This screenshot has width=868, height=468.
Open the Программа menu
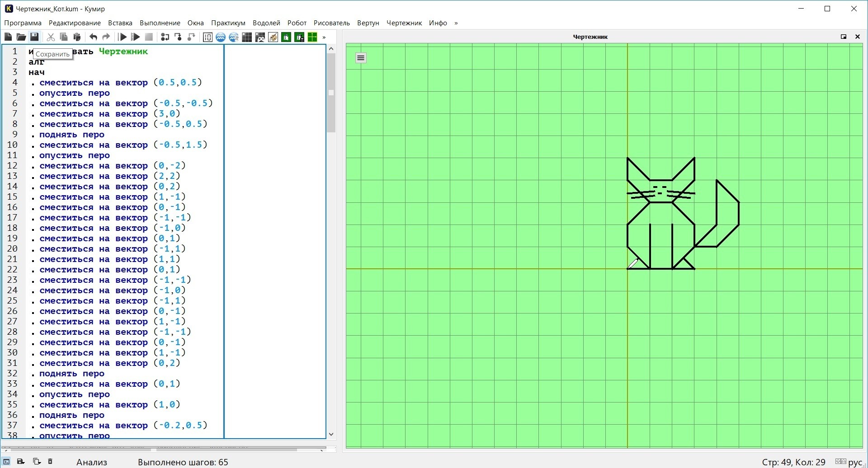[x=23, y=23]
